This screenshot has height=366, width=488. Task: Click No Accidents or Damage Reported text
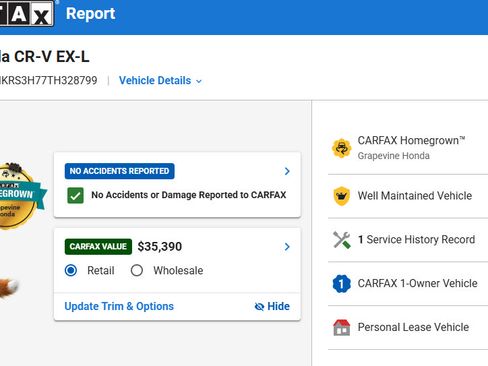coord(189,195)
